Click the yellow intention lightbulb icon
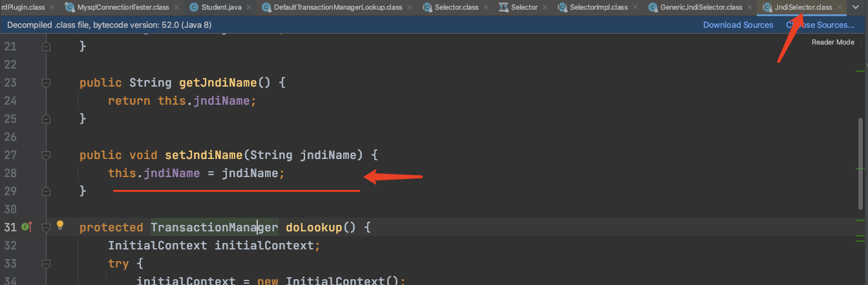Screen dimensions: 868x285 pos(60,226)
